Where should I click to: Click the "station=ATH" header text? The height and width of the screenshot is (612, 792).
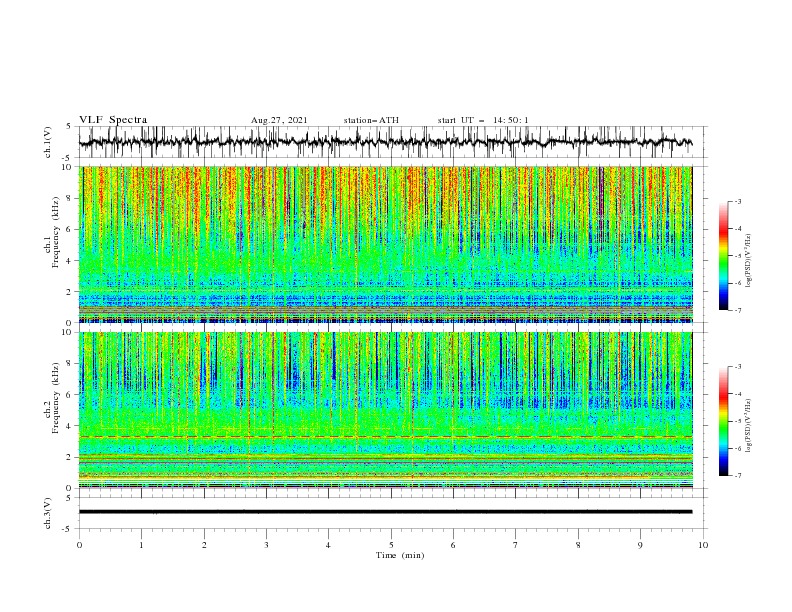[371, 120]
